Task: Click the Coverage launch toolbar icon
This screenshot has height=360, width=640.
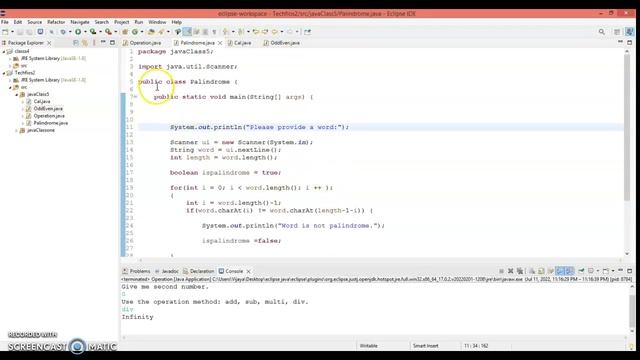Action: tap(93, 32)
